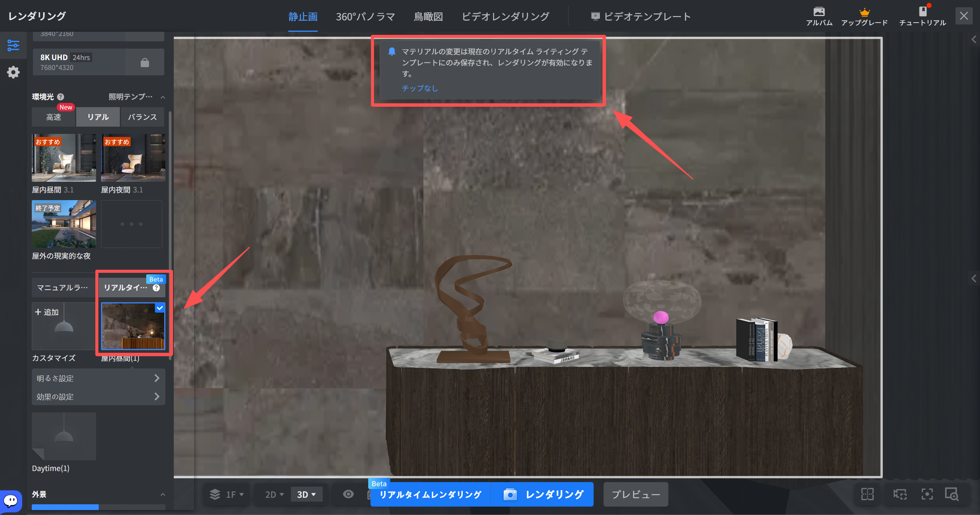Open 照明テンプ… lighting template link

click(x=131, y=97)
